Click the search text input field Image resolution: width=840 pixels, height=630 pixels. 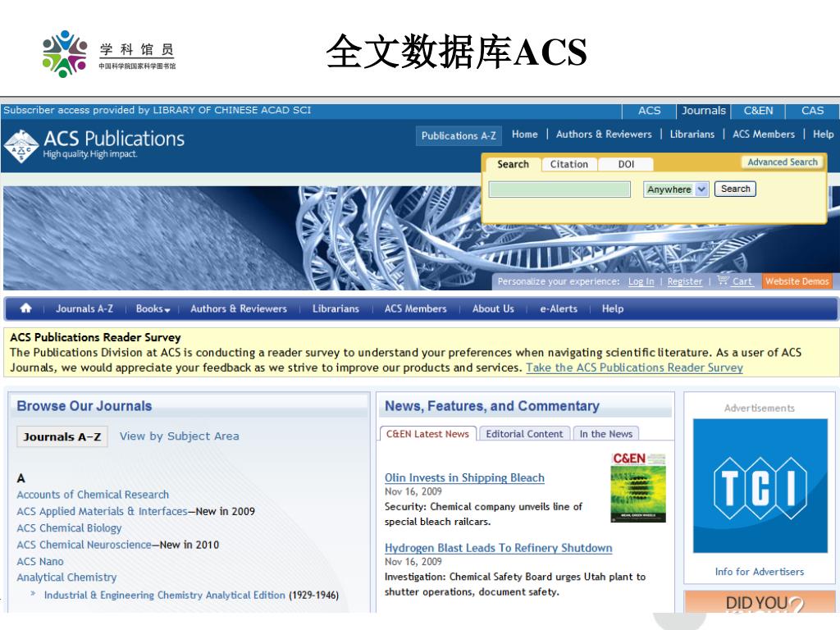point(559,189)
